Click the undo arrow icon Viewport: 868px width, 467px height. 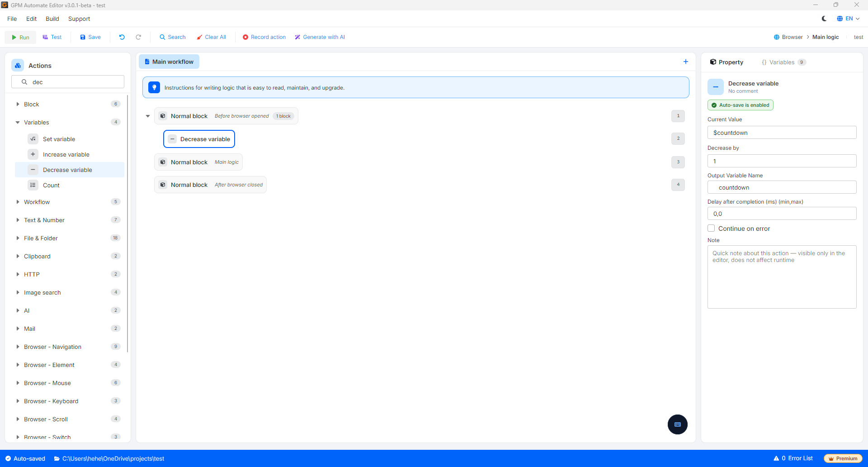click(x=122, y=37)
